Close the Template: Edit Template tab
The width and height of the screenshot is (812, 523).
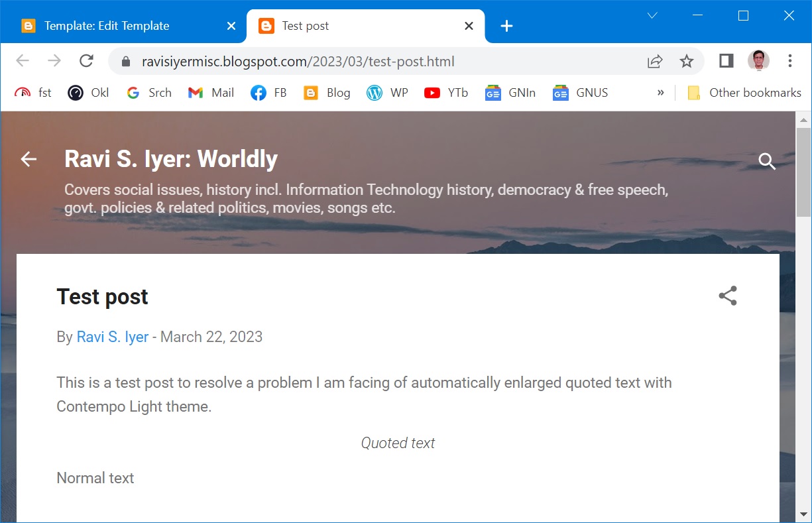(231, 26)
